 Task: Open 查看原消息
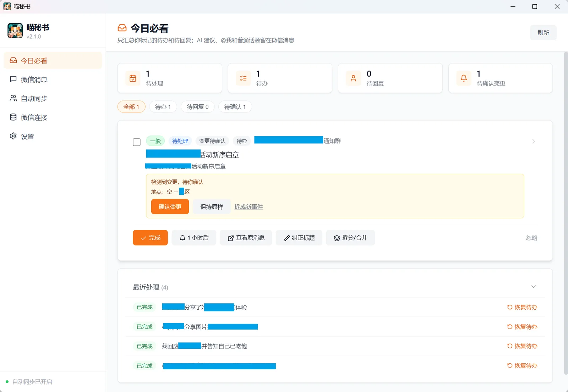tap(246, 238)
